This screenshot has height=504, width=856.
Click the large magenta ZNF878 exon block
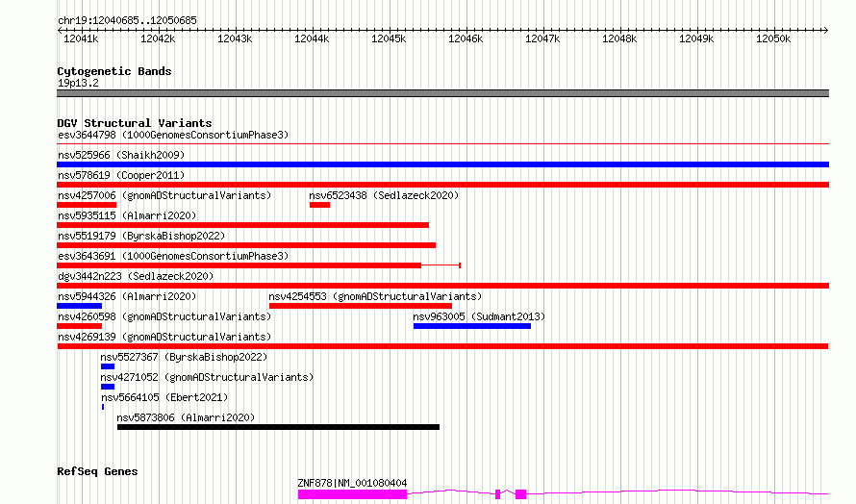tap(352, 494)
